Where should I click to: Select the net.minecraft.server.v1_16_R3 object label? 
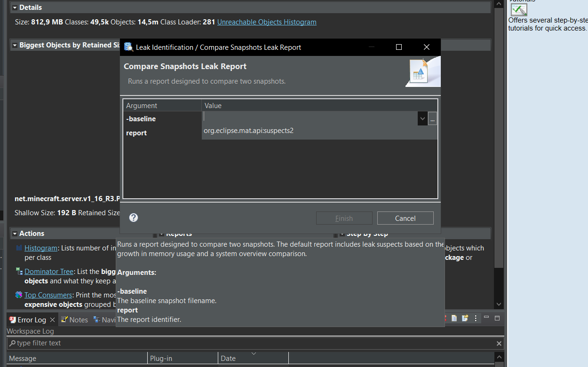[67, 199]
